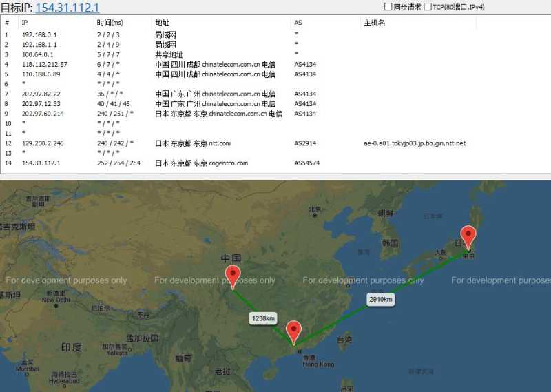Click the time value 252 / 254 / 254
The width and height of the screenshot is (551, 392).
point(118,163)
